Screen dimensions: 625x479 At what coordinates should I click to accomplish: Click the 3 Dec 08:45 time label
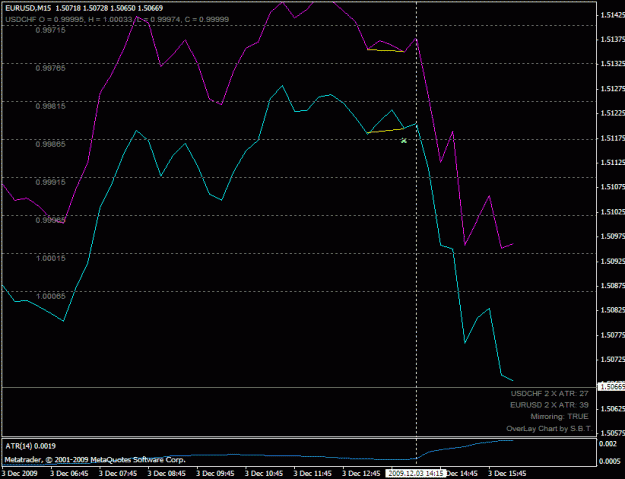[167, 473]
